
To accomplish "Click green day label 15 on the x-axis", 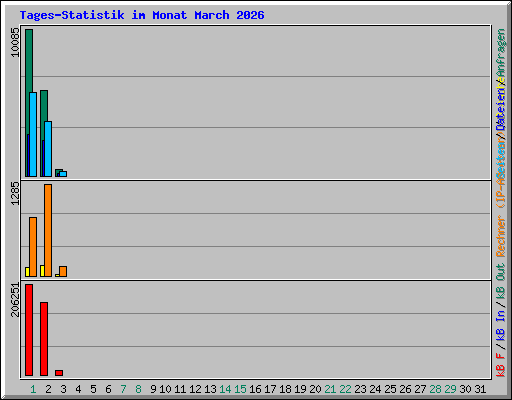I will [x=240, y=389].
